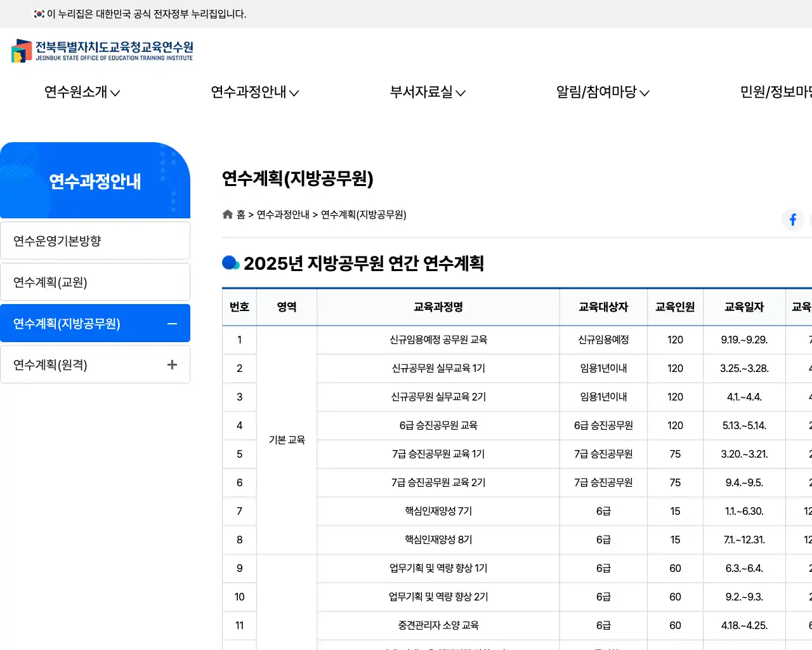The height and width of the screenshot is (650, 812).
Task: Click 신규공무원 실무교육 2기 cell
Action: [438, 397]
